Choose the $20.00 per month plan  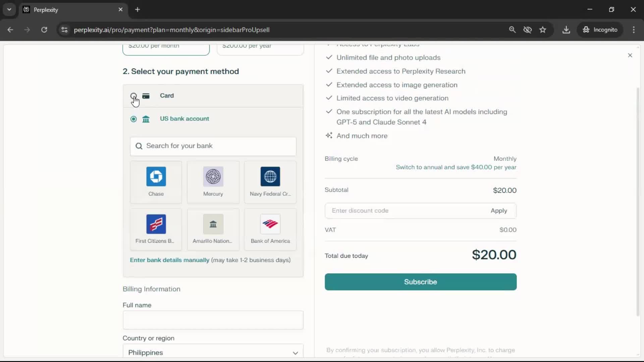click(166, 48)
